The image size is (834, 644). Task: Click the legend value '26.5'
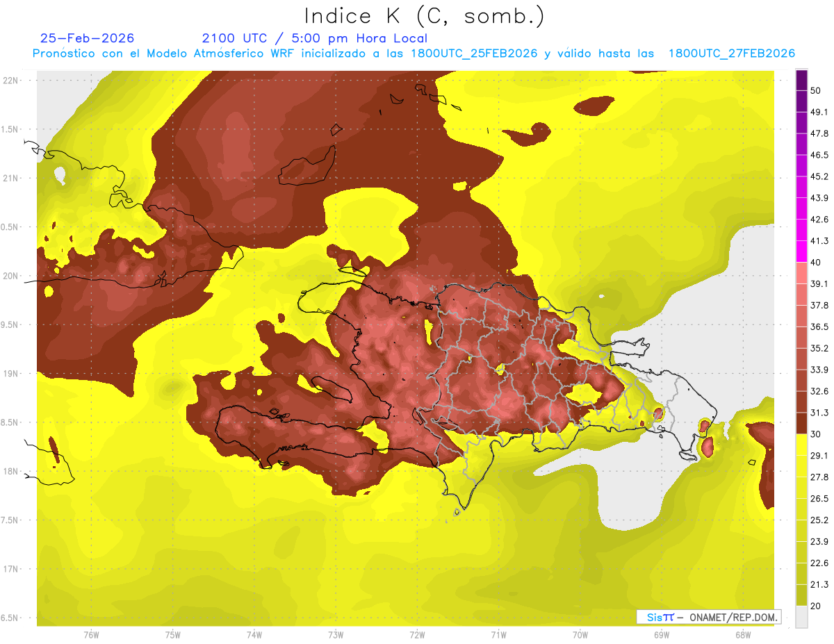pos(819,499)
